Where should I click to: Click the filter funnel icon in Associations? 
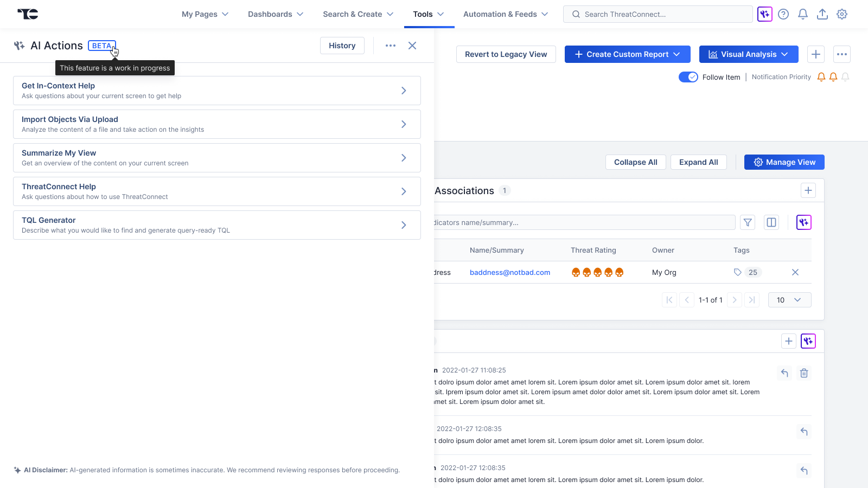tap(748, 222)
